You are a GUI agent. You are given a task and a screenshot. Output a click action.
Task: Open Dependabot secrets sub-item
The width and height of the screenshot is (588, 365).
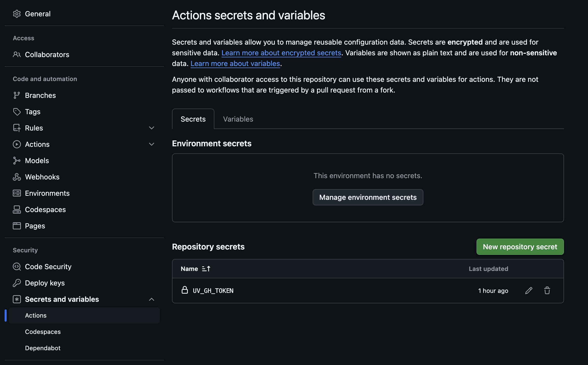[43, 348]
